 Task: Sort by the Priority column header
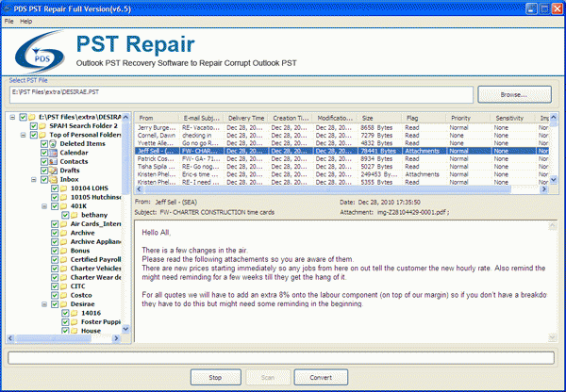pyautogui.click(x=469, y=118)
